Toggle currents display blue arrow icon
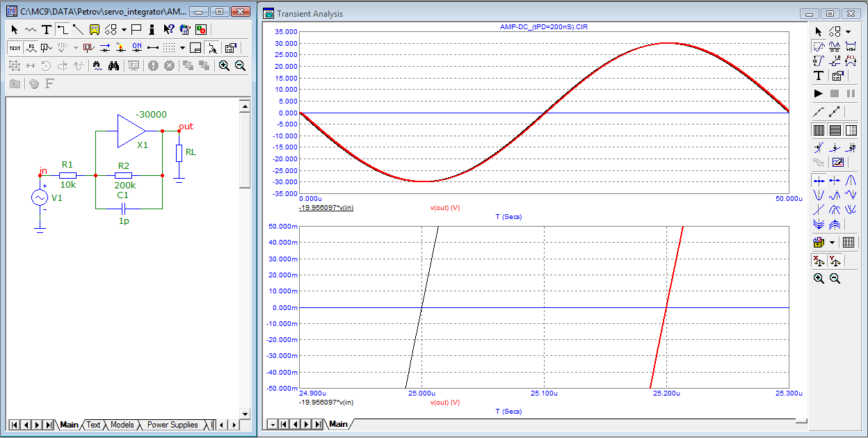The height and width of the screenshot is (438, 868). point(105,47)
